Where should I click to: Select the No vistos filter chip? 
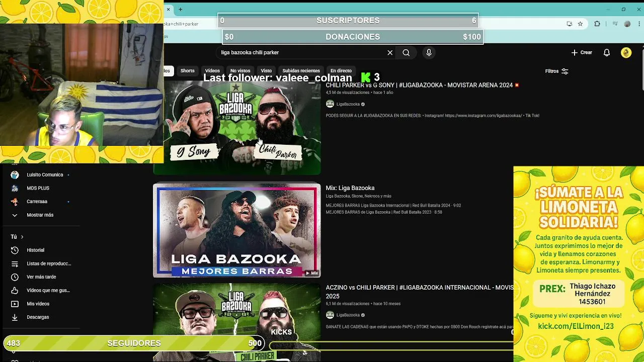240,71
